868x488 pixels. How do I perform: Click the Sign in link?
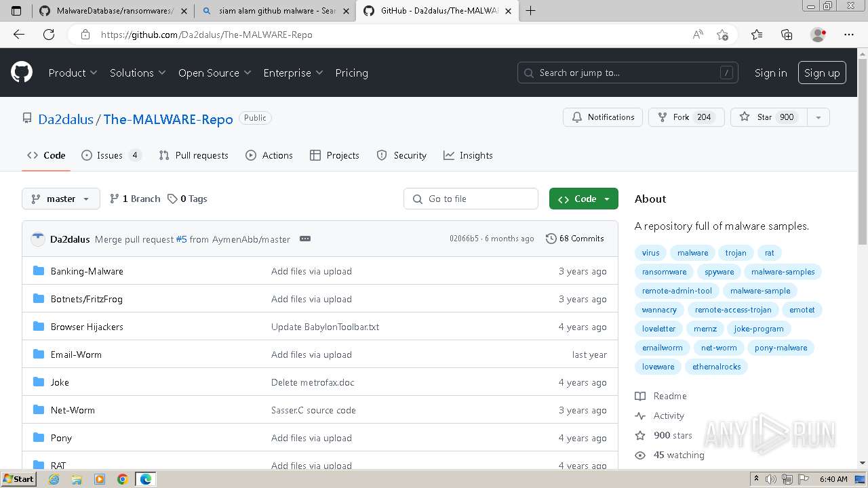(x=771, y=73)
